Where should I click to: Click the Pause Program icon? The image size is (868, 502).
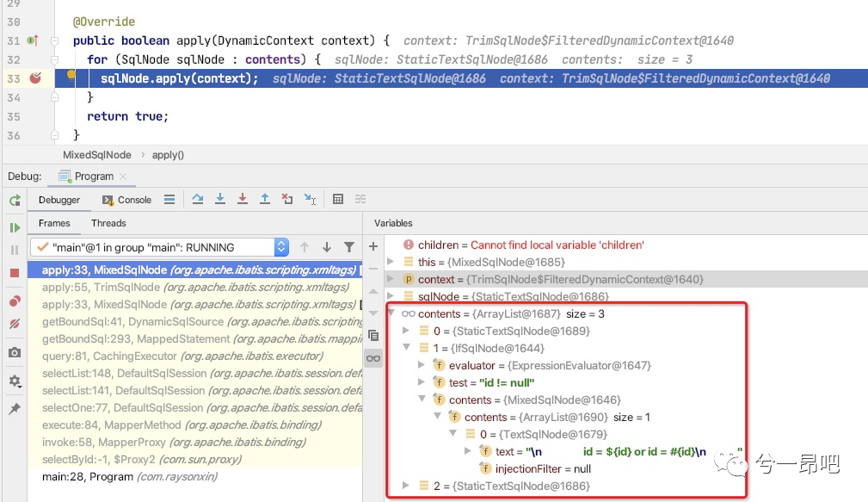pos(15,250)
